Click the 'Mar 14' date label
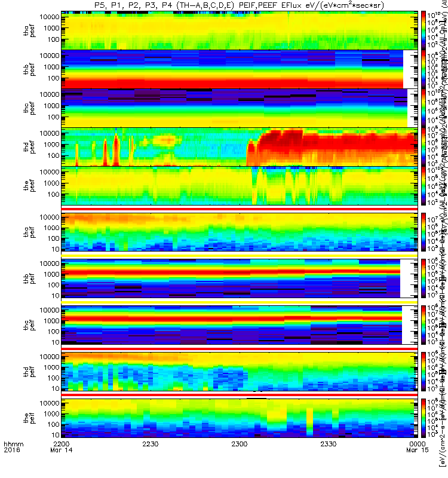Image resolution: width=448 pixels, height=478 pixels. (62, 450)
